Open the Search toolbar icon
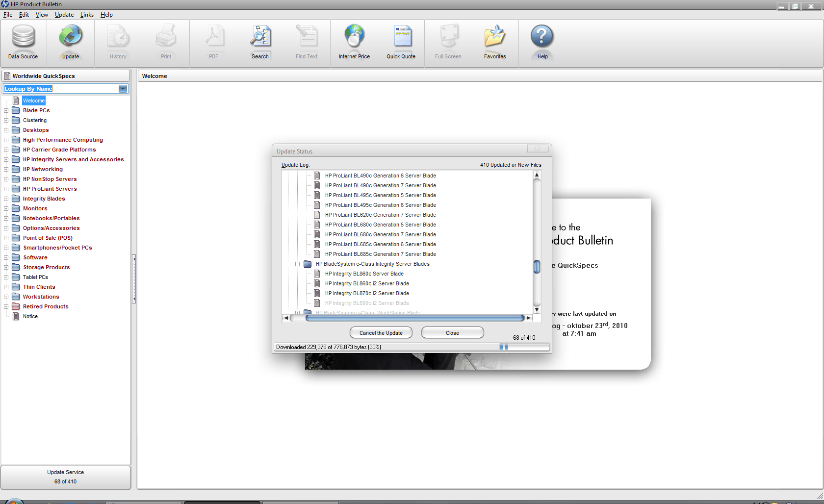824x504 pixels. pos(260,37)
